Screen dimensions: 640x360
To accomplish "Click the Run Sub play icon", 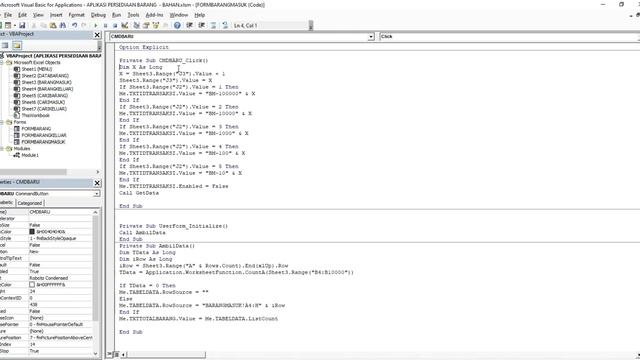I will pyautogui.click(x=96, y=25).
